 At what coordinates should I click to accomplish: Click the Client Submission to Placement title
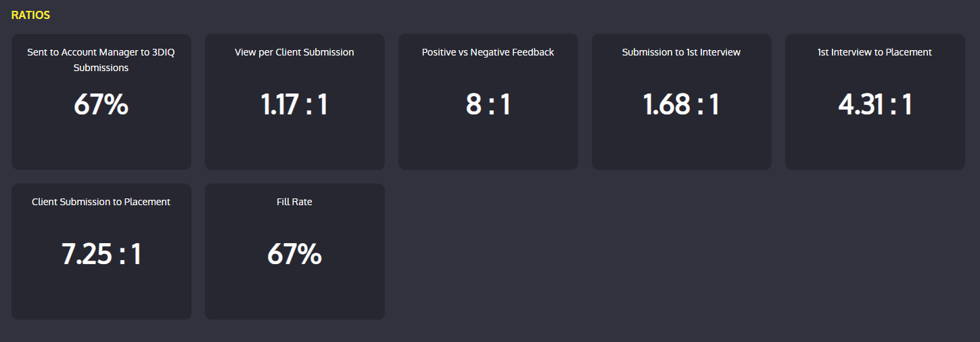coord(101,202)
